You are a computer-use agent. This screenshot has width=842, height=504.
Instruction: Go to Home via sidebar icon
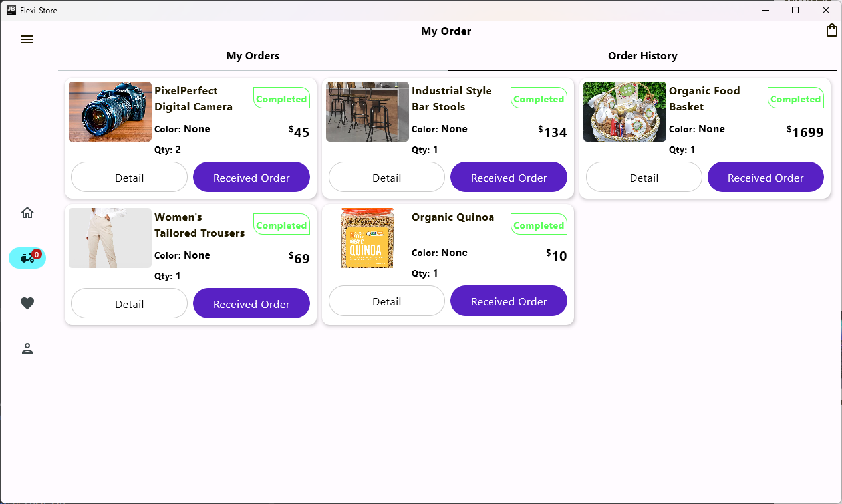(27, 213)
